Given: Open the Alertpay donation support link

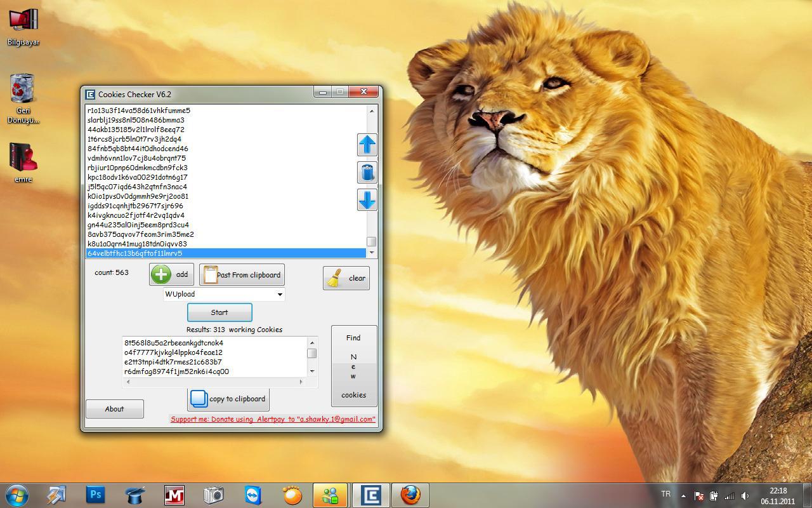Looking at the screenshot, I should click(x=273, y=419).
